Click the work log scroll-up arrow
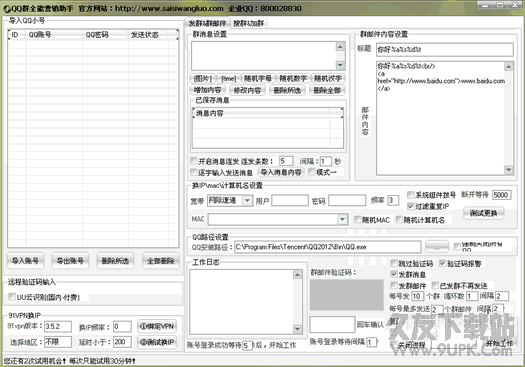525x367 pixels. click(297, 275)
